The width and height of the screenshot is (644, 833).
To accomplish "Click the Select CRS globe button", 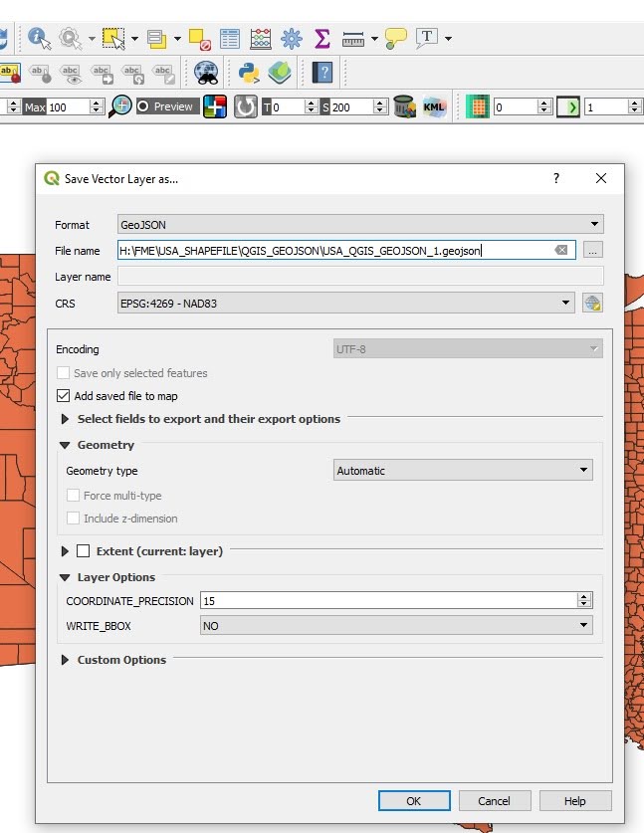I will pyautogui.click(x=592, y=304).
